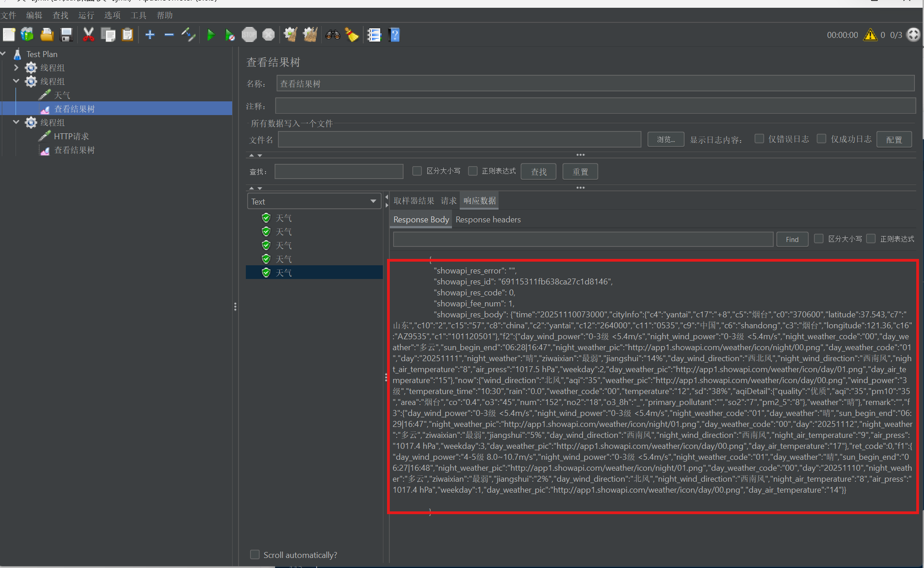This screenshot has height=568, width=924.
Task: Toggle Scroll automatically checkbox
Action: 255,554
